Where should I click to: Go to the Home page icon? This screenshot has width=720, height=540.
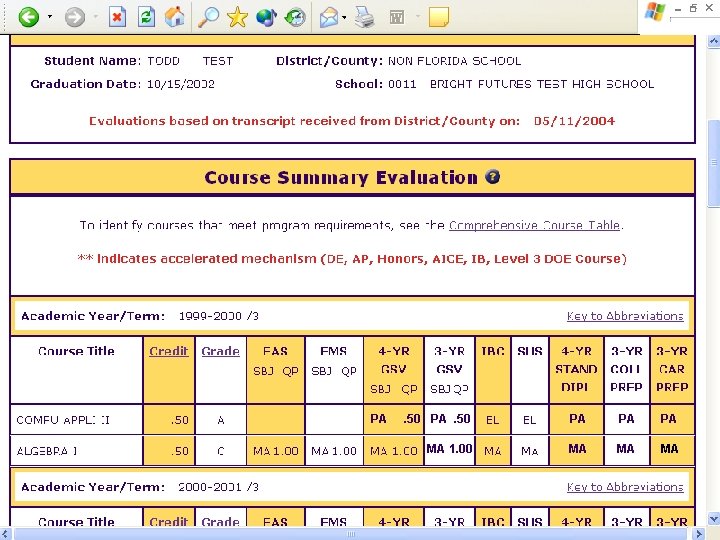(x=174, y=17)
